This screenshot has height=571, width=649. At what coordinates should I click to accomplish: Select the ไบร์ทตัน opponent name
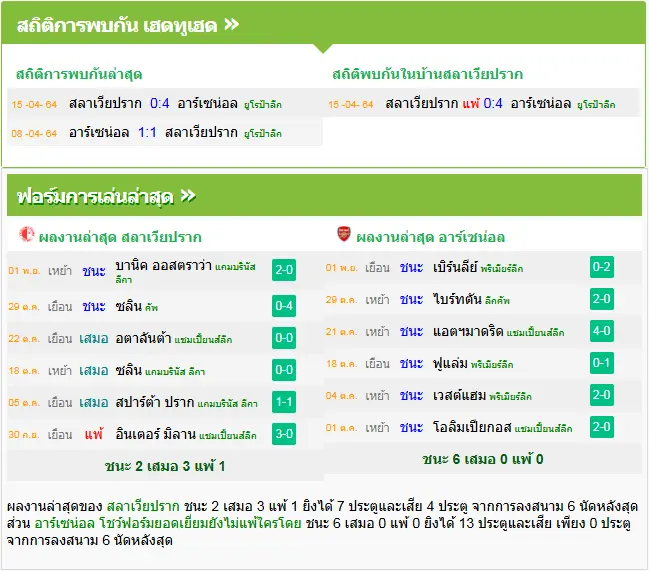tap(457, 299)
